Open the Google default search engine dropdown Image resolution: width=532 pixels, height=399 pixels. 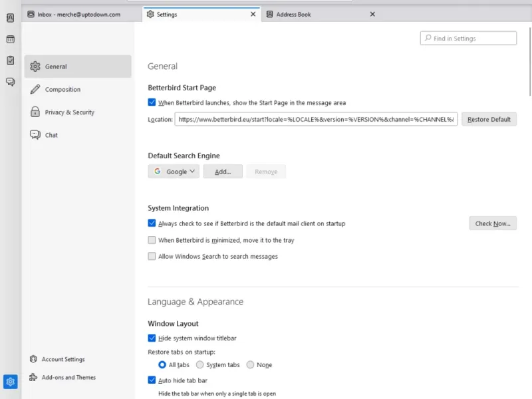tap(174, 172)
